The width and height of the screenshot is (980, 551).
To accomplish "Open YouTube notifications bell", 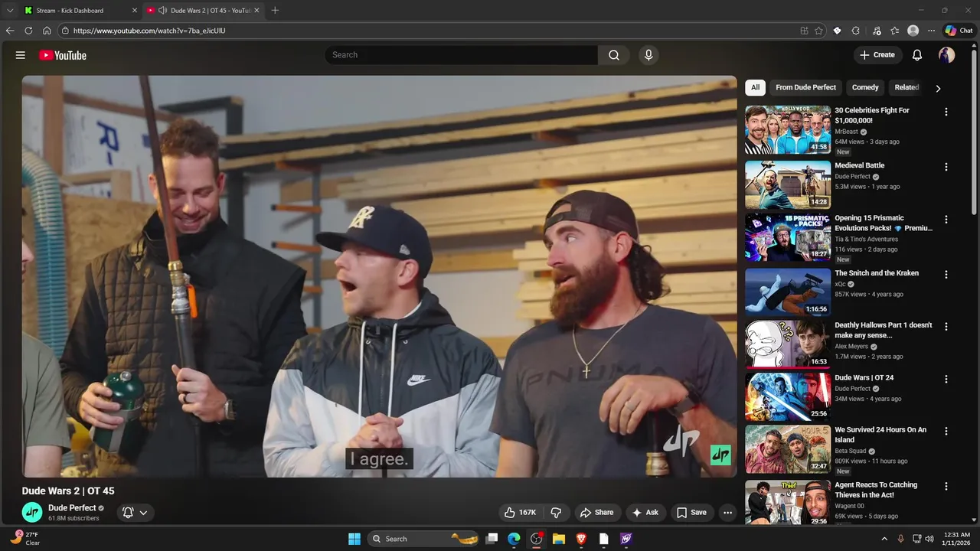I will pyautogui.click(x=917, y=55).
